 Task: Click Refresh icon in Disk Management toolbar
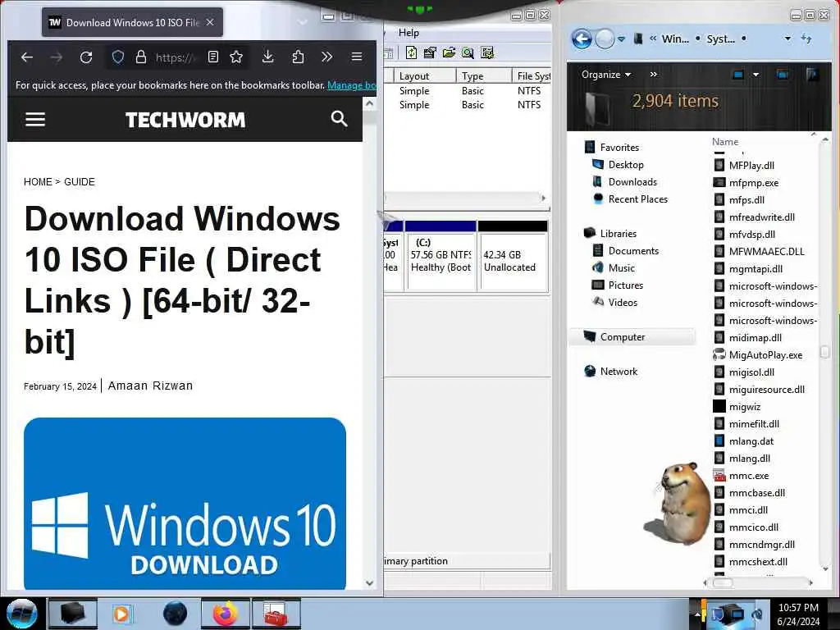(412, 52)
